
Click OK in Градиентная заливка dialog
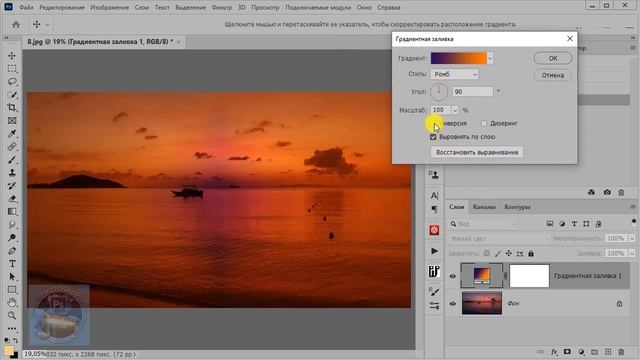[x=553, y=58]
